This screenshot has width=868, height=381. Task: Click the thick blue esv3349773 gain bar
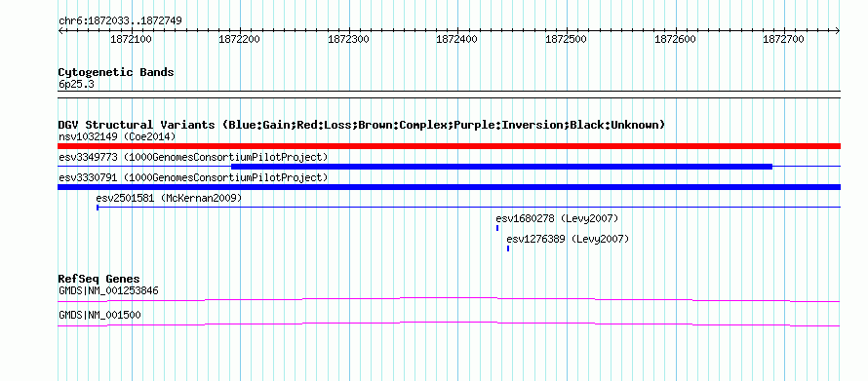pos(501,167)
